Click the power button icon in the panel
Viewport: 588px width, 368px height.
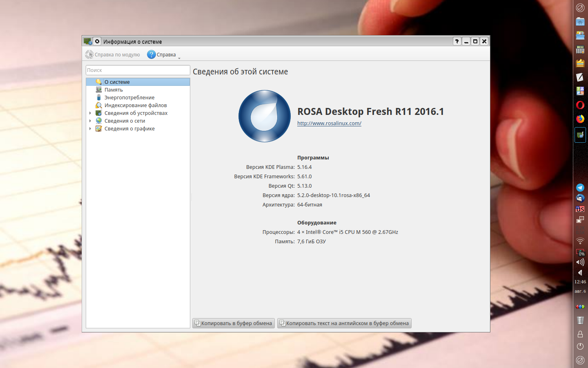[x=580, y=346]
